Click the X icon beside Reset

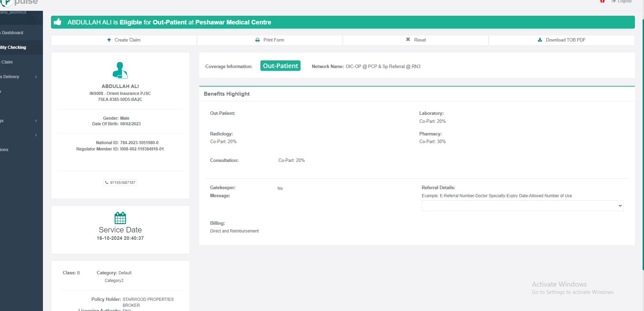click(408, 40)
